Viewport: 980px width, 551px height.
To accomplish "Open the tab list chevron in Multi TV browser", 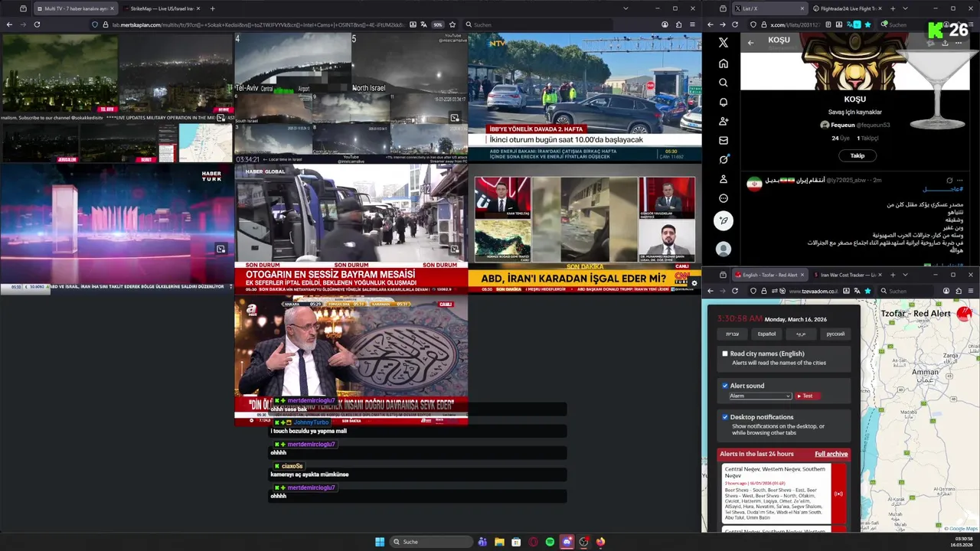I will pos(626,8).
